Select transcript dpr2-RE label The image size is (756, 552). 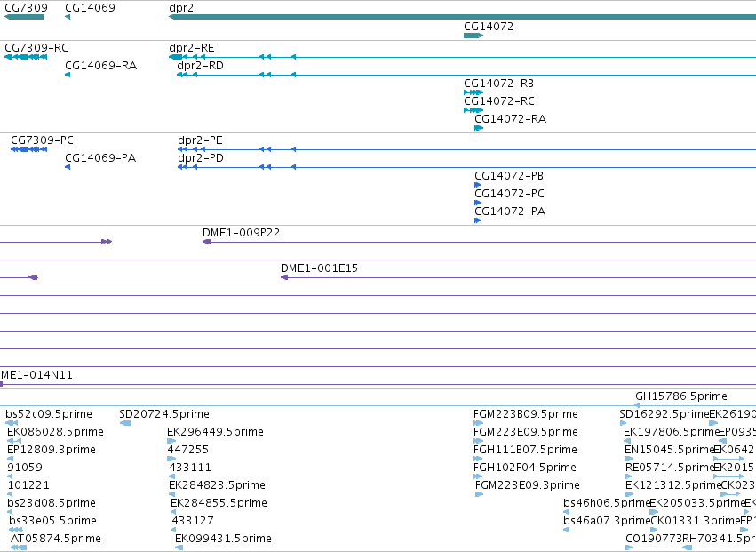click(192, 48)
